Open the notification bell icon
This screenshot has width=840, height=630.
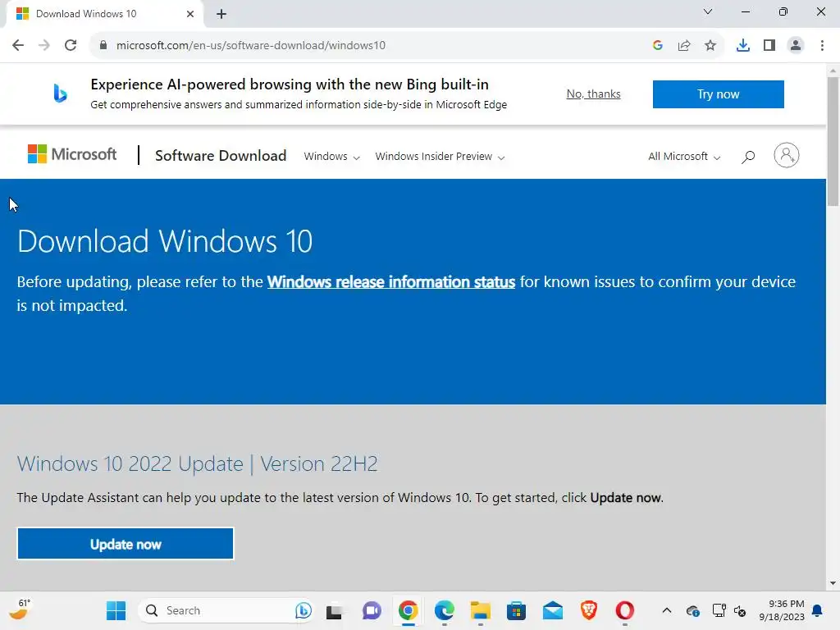[818, 610]
